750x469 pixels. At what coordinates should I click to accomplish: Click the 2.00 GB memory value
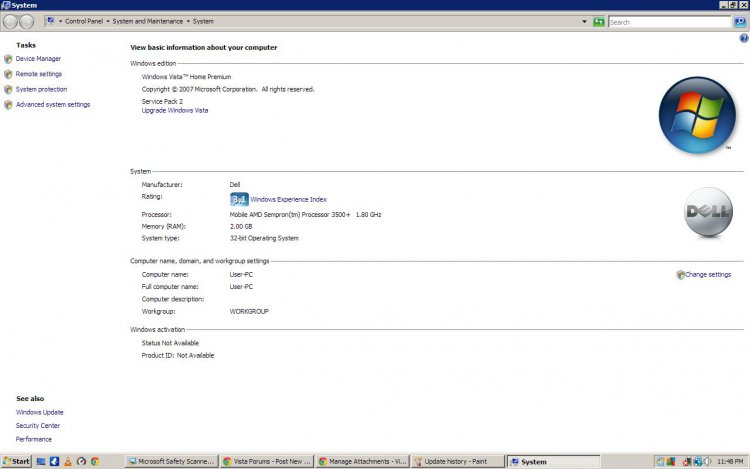point(241,227)
